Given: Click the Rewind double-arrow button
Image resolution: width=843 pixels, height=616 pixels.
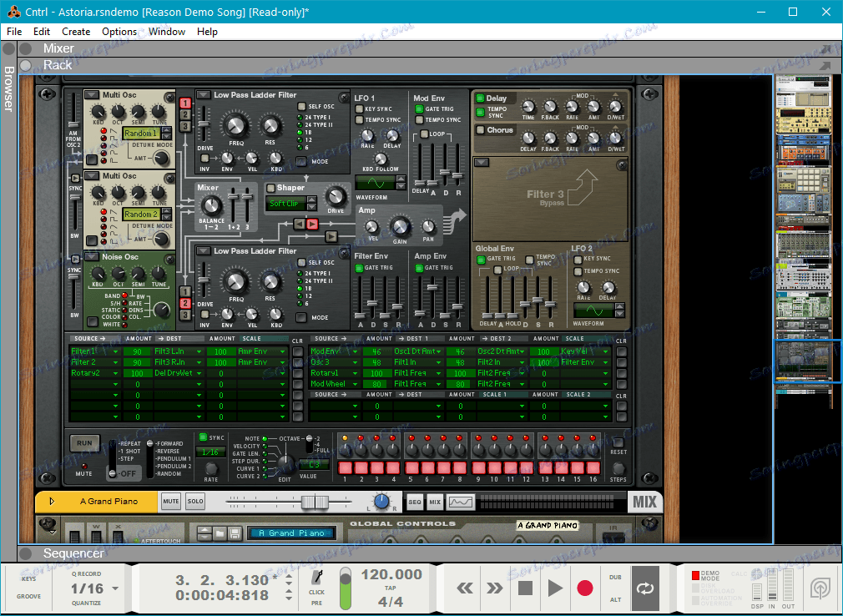Looking at the screenshot, I should (465, 588).
